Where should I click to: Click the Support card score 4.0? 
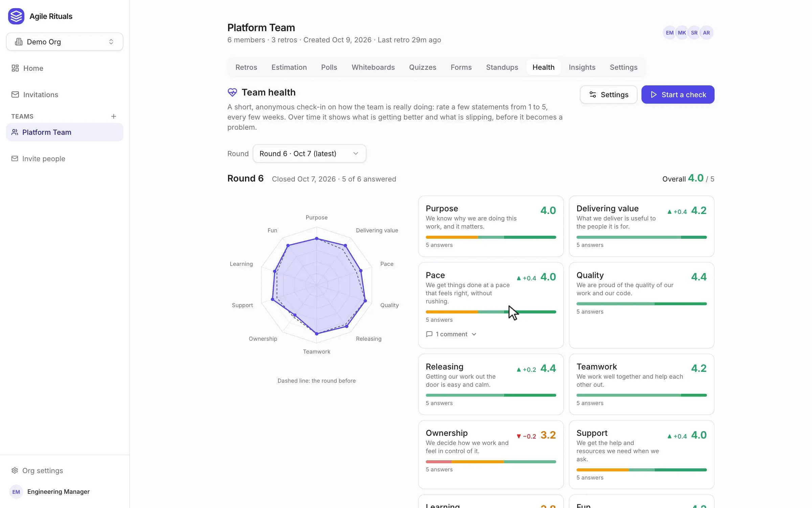(x=699, y=435)
